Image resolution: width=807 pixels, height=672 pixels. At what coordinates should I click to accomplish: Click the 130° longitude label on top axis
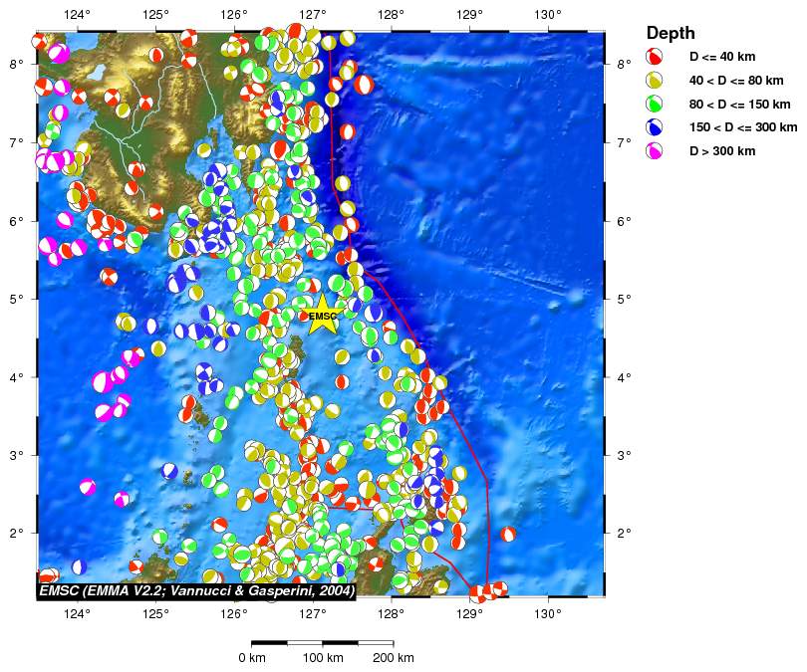click(x=547, y=15)
